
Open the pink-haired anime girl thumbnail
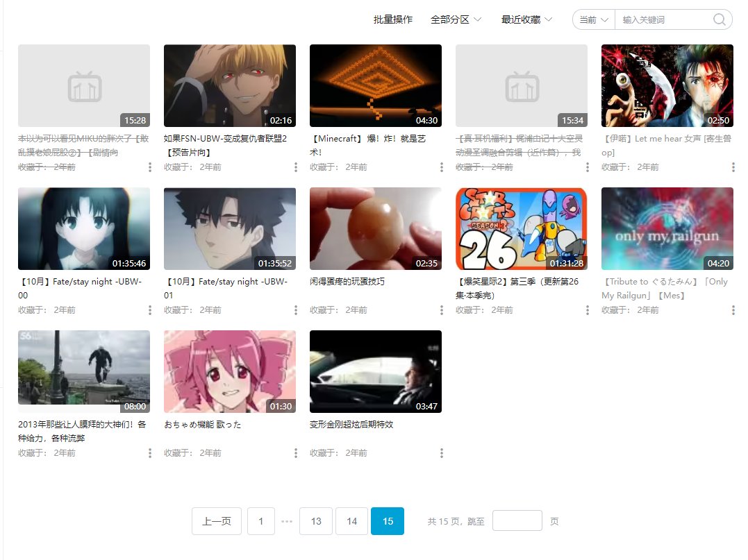point(230,372)
